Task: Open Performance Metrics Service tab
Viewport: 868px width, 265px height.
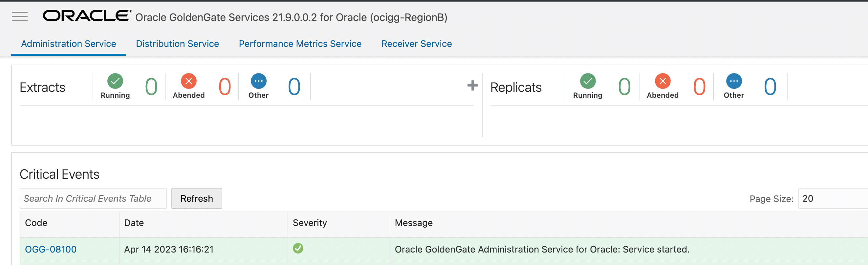Action: (300, 44)
